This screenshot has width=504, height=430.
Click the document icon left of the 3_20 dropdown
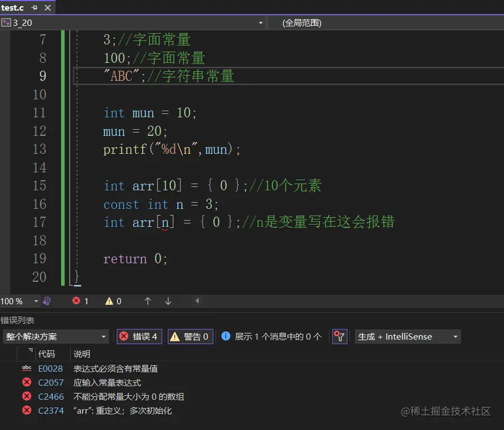point(6,22)
